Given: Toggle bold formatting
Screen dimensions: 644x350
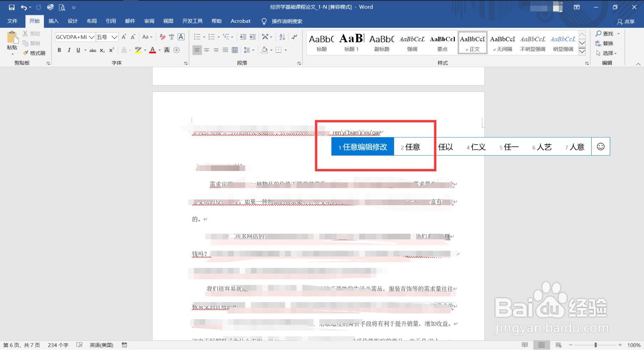Looking at the screenshot, I should pyautogui.click(x=60, y=50).
